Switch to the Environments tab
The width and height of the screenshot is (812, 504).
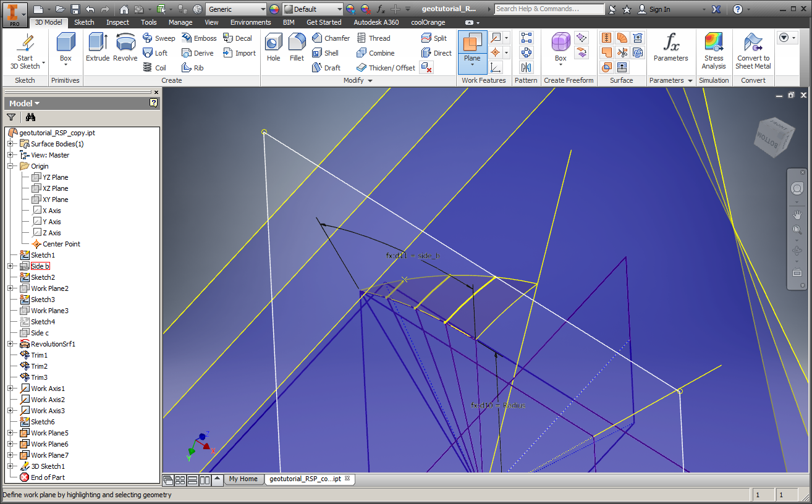(x=251, y=22)
